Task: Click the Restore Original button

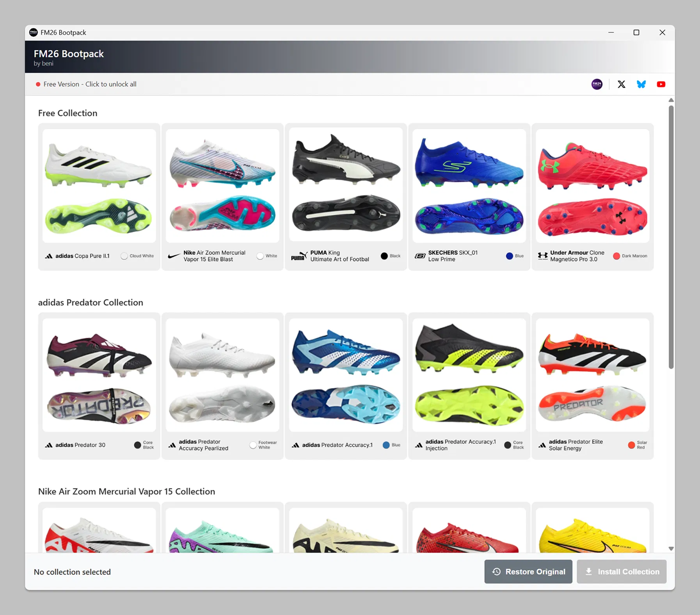Action: pyautogui.click(x=528, y=572)
